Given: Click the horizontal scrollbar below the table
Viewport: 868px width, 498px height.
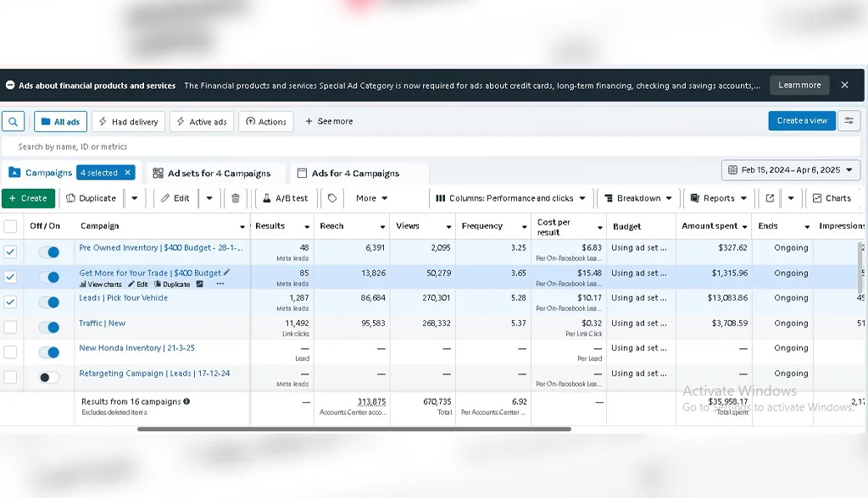Looking at the screenshot, I should click(354, 429).
